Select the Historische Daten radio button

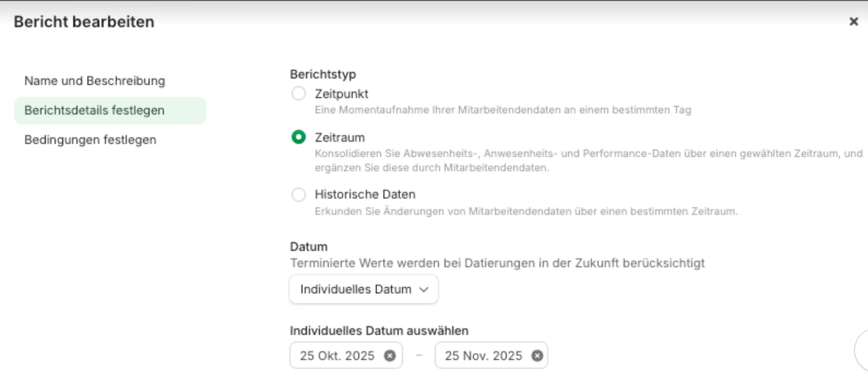click(298, 194)
